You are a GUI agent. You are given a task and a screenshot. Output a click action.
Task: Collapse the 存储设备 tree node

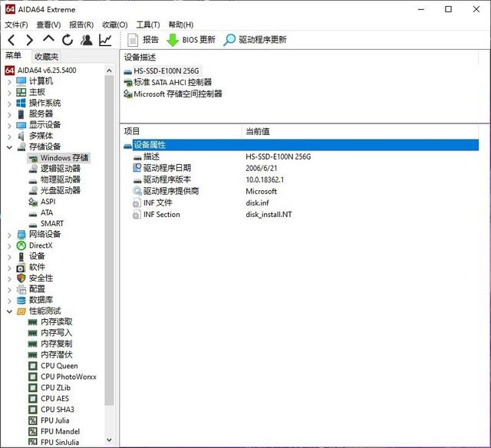pos(9,147)
